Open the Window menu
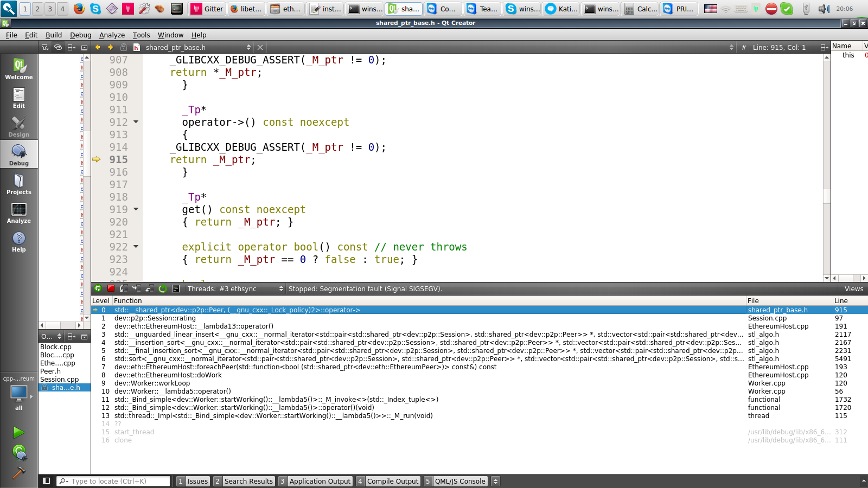This screenshot has width=868, height=488. pos(170,35)
